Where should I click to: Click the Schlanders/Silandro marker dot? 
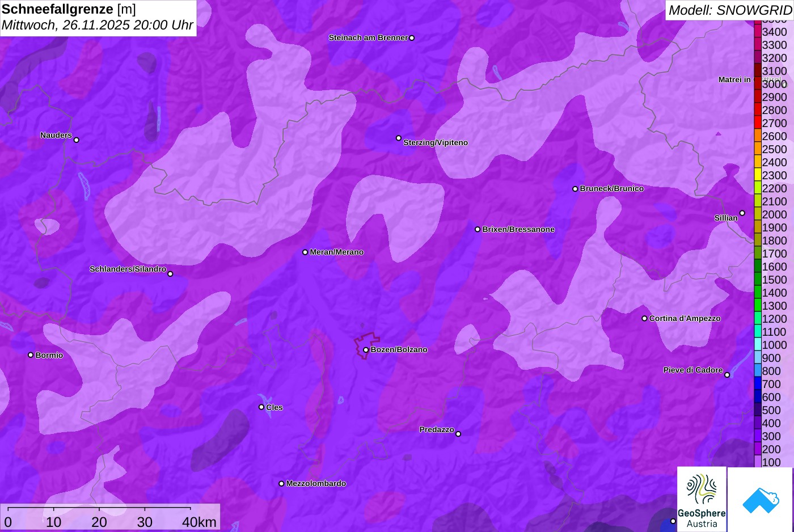[x=170, y=274]
